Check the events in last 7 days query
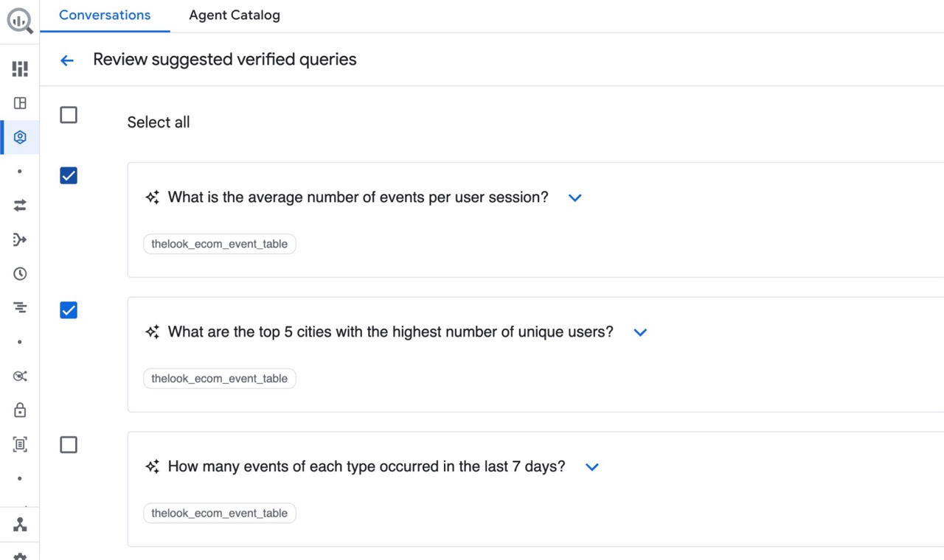This screenshot has width=944, height=560. point(69,445)
